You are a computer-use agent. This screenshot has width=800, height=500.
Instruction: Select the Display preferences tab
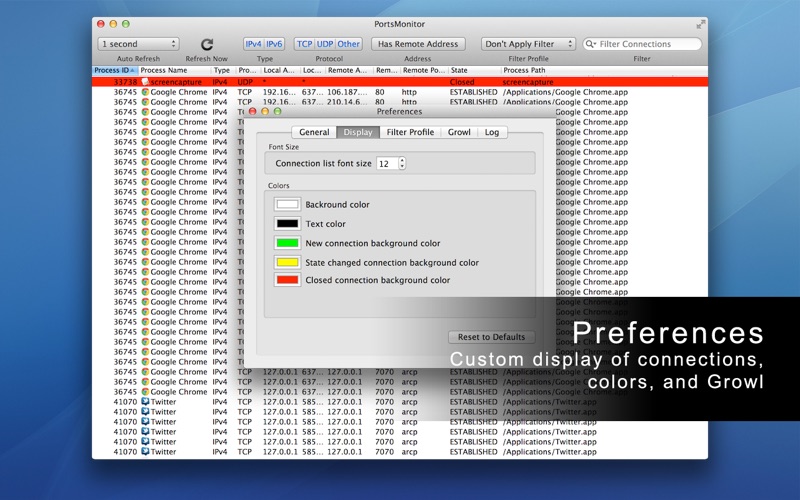pos(358,132)
